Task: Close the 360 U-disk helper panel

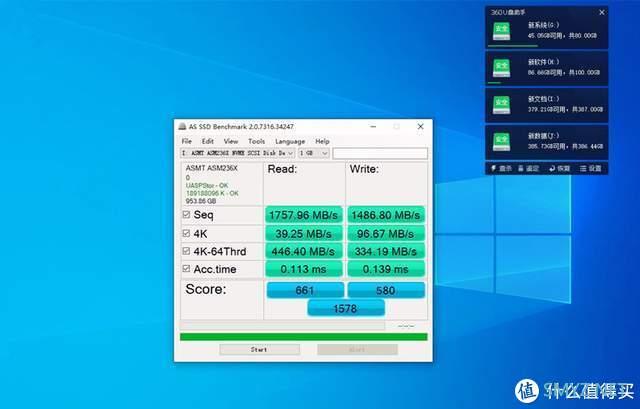Action: (x=602, y=12)
